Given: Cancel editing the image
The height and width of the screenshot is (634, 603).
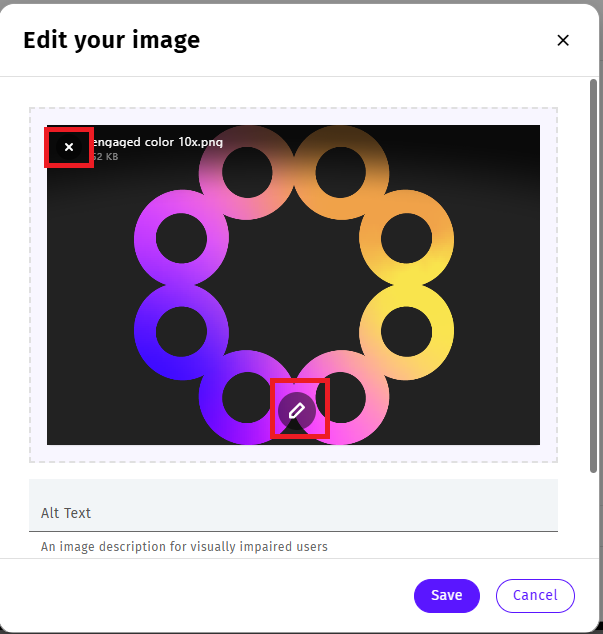Looking at the screenshot, I should tap(535, 595).
